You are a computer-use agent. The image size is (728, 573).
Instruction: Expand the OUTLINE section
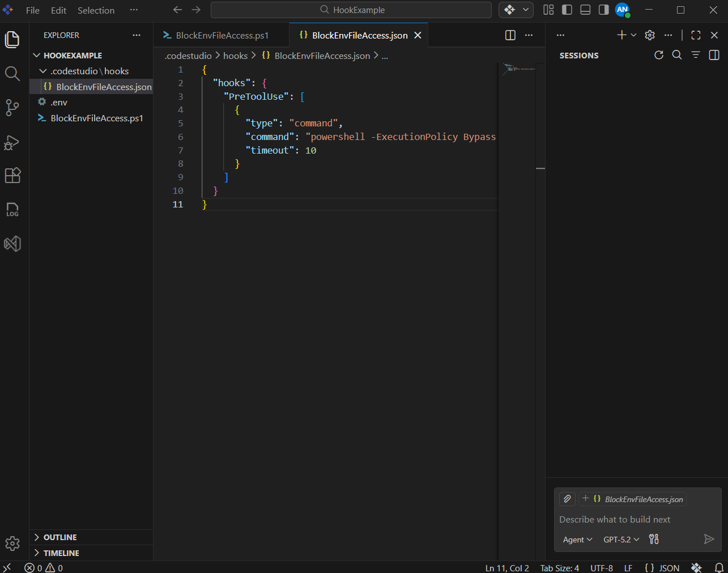tap(55, 537)
